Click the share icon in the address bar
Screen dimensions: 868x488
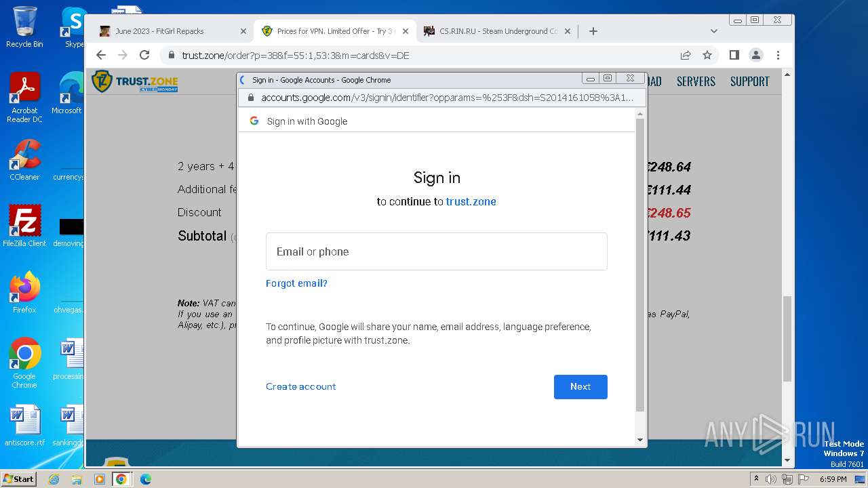click(x=686, y=55)
